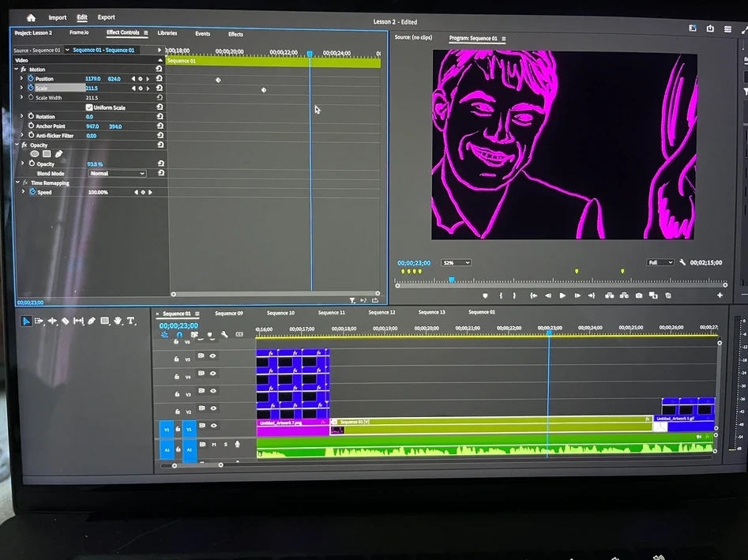Solo audio track A1
This screenshot has height=560, width=748.
pos(226,445)
